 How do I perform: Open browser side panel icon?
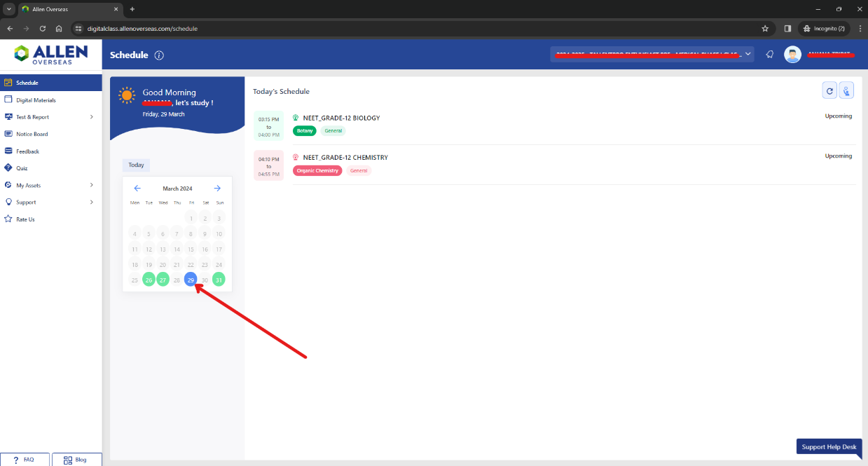(787, 29)
